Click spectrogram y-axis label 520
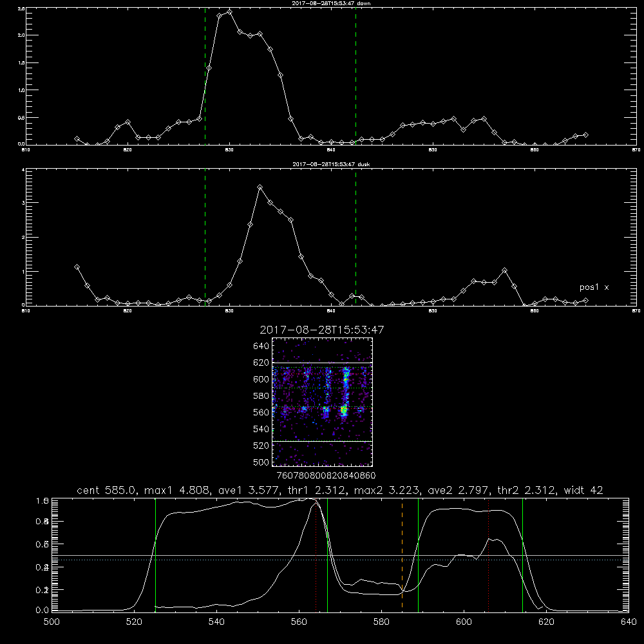 point(261,446)
